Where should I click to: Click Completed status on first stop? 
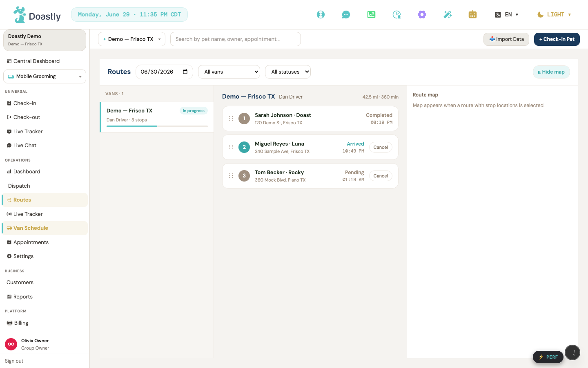tap(379, 115)
